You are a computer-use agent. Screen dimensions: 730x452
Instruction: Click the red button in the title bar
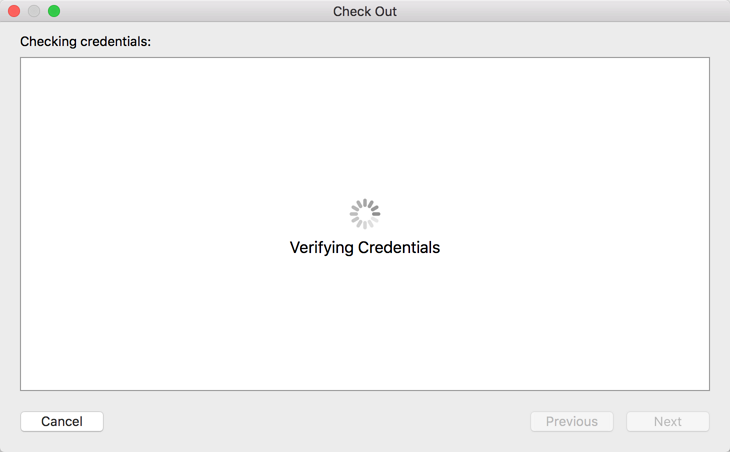(14, 11)
